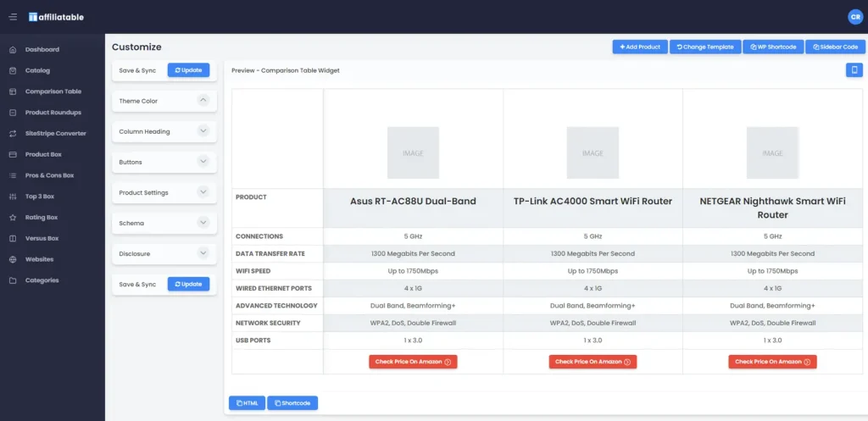Image resolution: width=868 pixels, height=421 pixels.
Task: Click the Websites globe icon
Action: pos(13,259)
